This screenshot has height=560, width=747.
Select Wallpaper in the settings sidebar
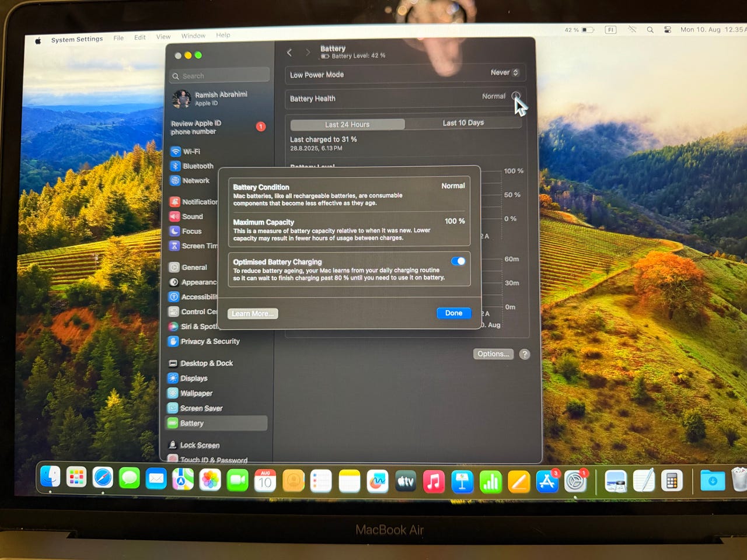point(190,393)
